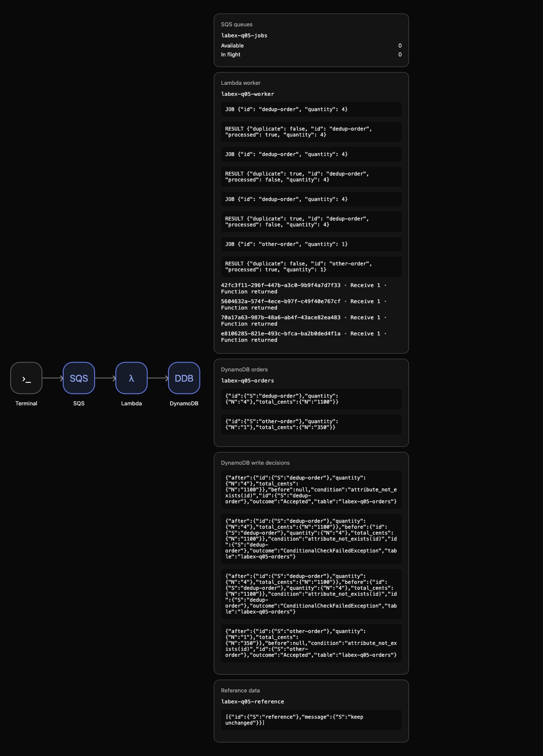Select the "Available" row label
543x756 pixels.
pos(232,46)
